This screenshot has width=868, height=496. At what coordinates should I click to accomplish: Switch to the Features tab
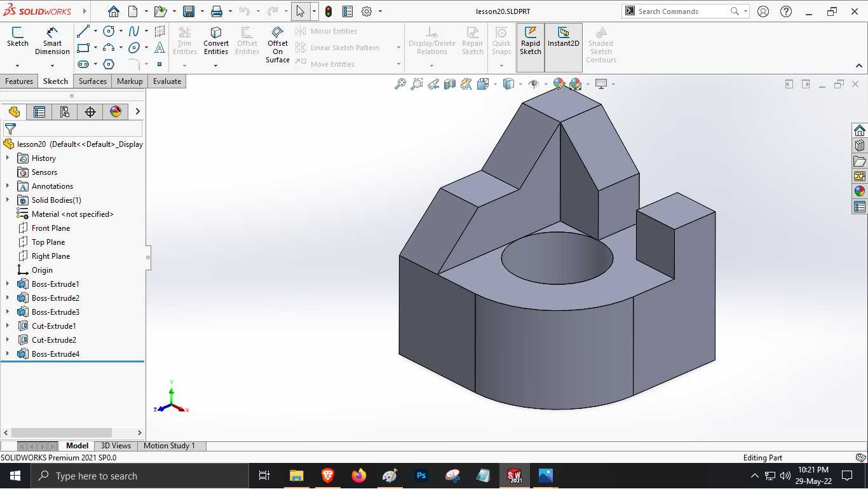click(19, 81)
